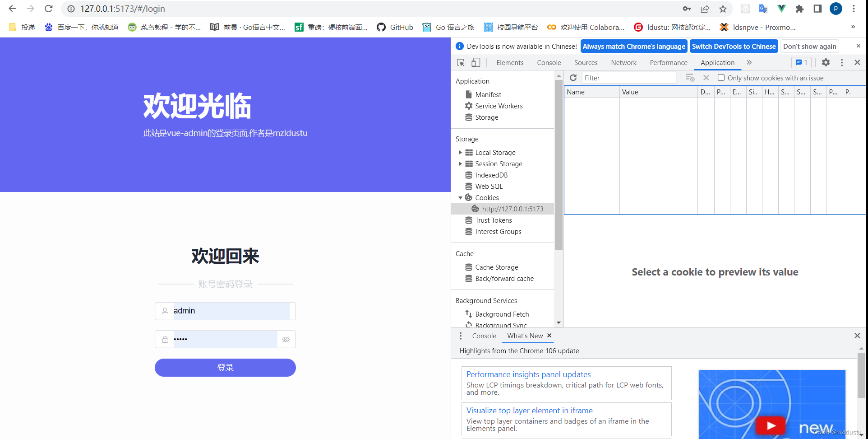Open the DevTools customize three-dot menu

coord(842,63)
